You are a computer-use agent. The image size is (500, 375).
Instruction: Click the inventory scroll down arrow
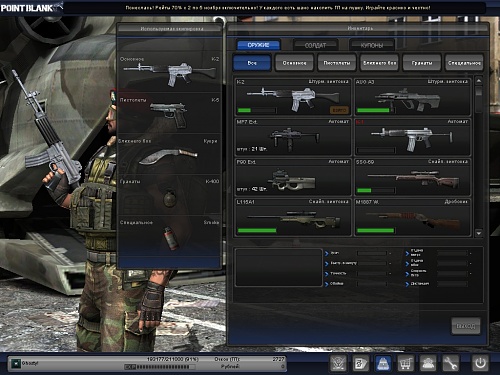tap(479, 233)
